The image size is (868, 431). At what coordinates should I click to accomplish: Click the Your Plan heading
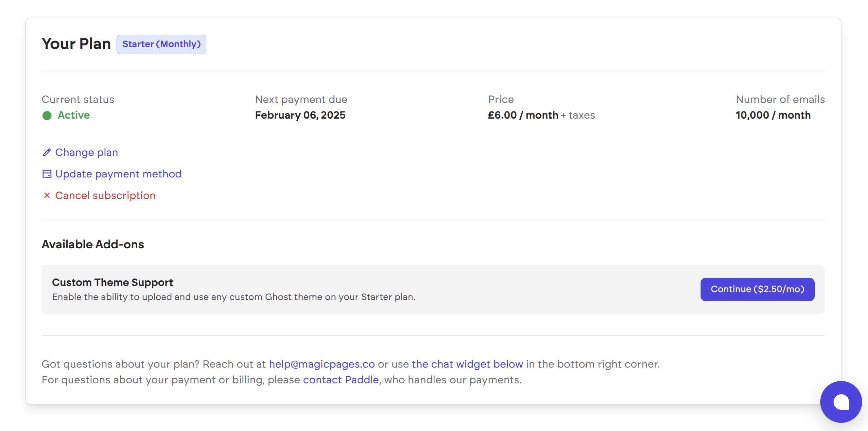click(76, 44)
